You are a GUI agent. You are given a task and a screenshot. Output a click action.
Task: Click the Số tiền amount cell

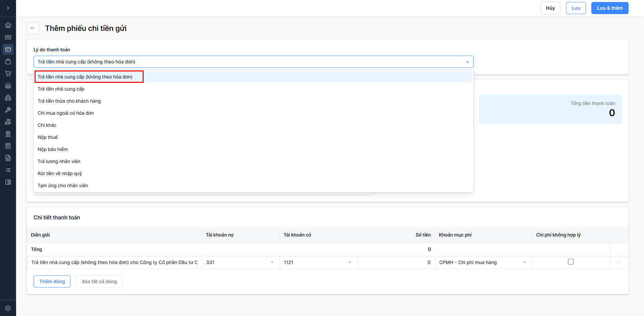[x=396, y=262]
